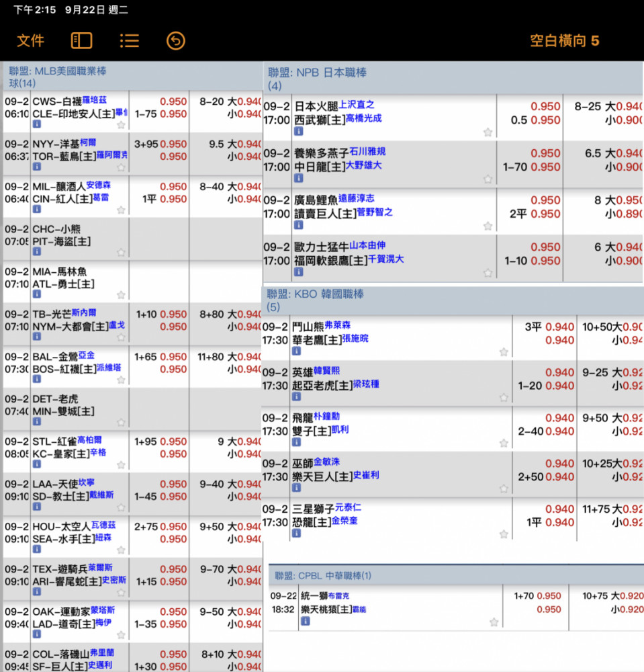Open info icon for CHC-小熊 game

(x=37, y=251)
